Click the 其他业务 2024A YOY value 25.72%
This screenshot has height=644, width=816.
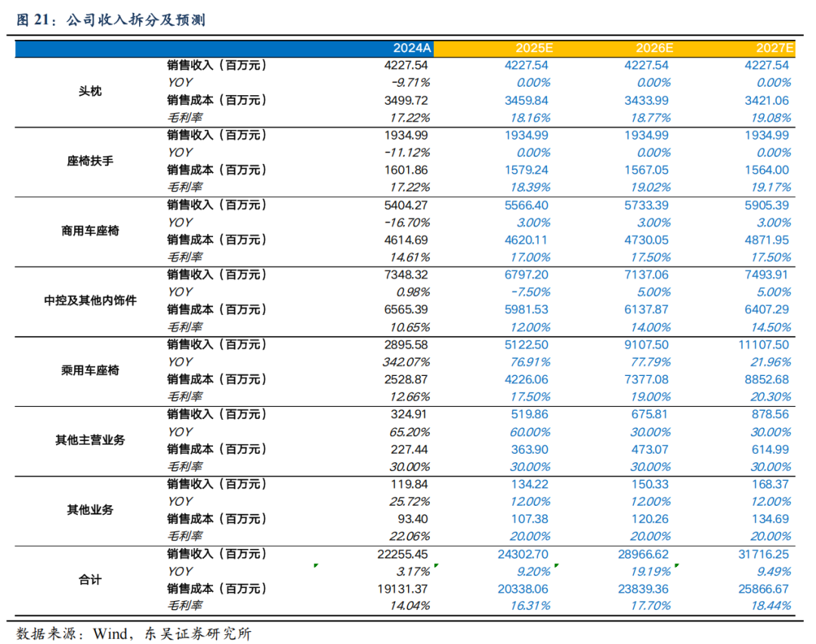[410, 501]
